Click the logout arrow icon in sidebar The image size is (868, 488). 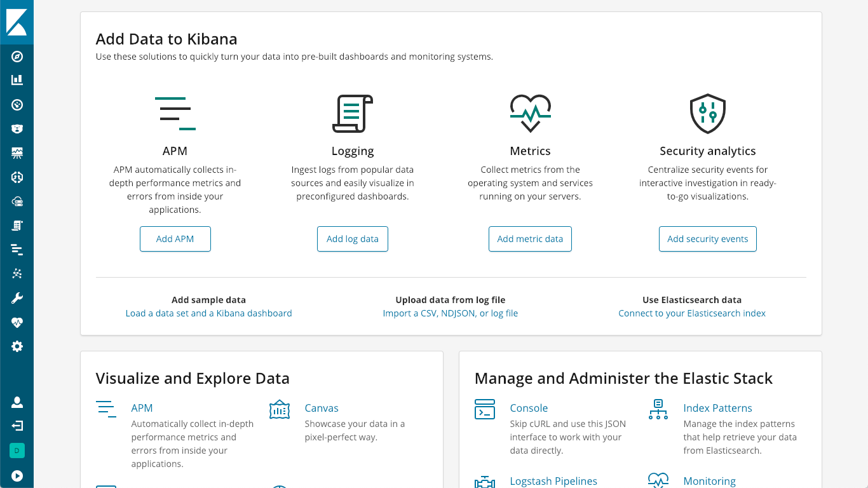(x=17, y=425)
